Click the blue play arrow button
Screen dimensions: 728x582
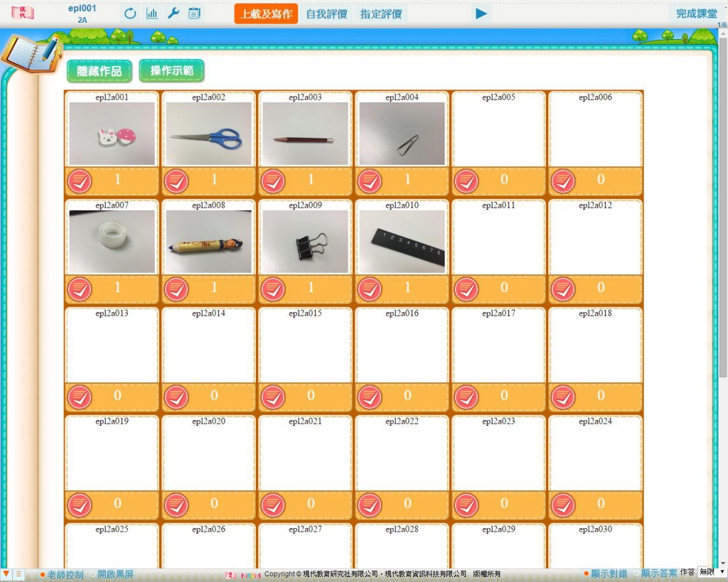click(481, 14)
